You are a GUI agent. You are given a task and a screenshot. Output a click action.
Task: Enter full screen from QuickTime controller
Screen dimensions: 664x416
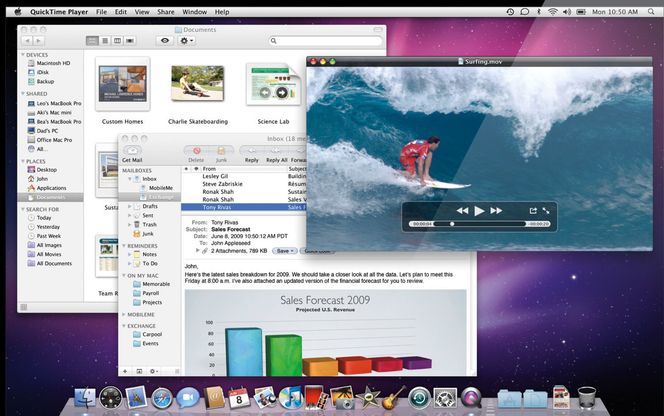coord(546,211)
